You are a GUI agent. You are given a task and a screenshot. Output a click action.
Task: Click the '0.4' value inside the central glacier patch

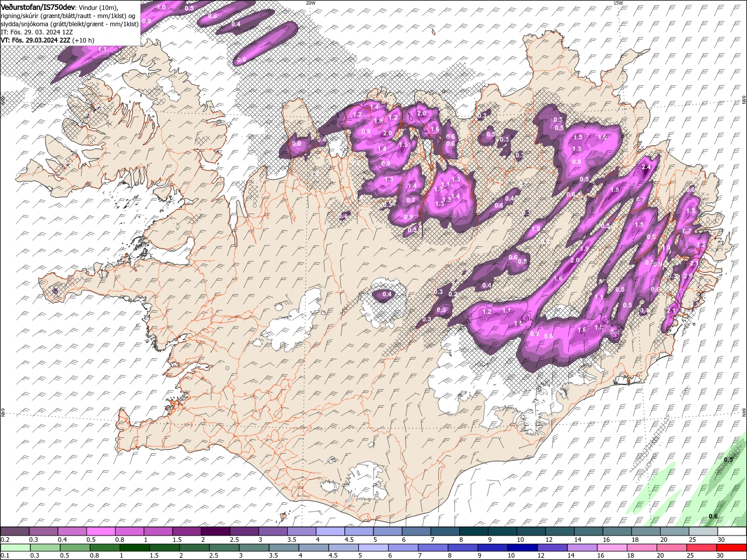coord(387,295)
